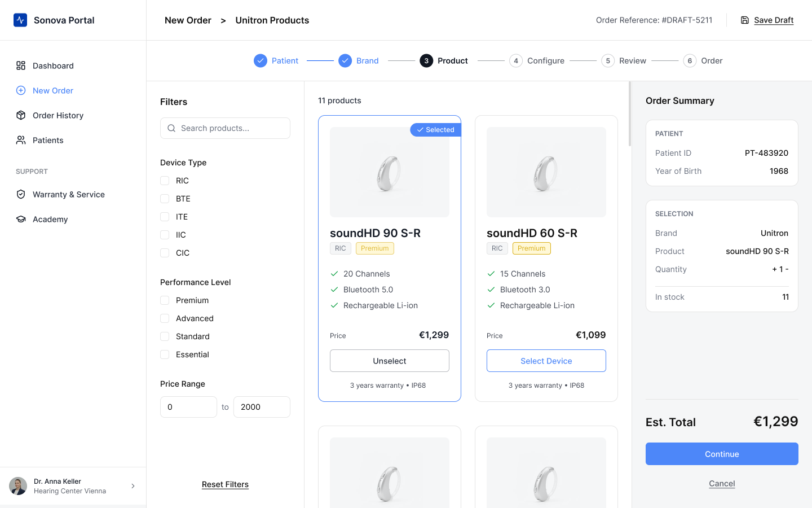Click the completed Patient step checkmark icon
Screen dimensions: 812x508
click(x=261, y=60)
